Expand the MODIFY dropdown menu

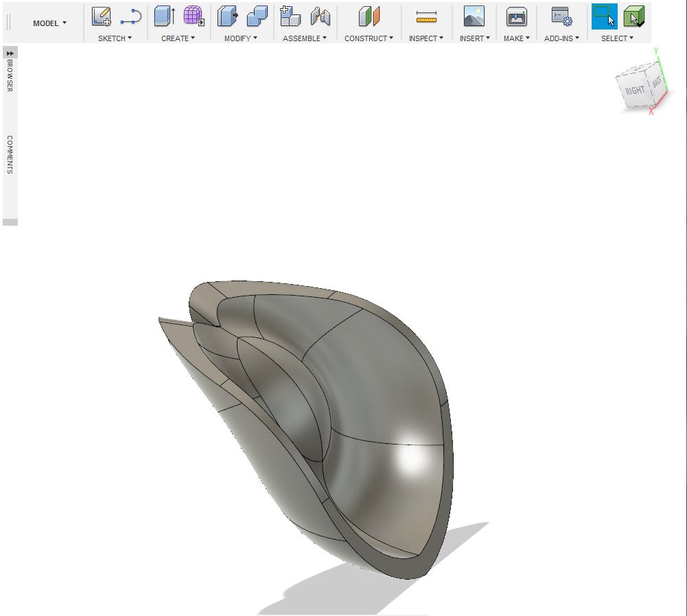tap(240, 38)
